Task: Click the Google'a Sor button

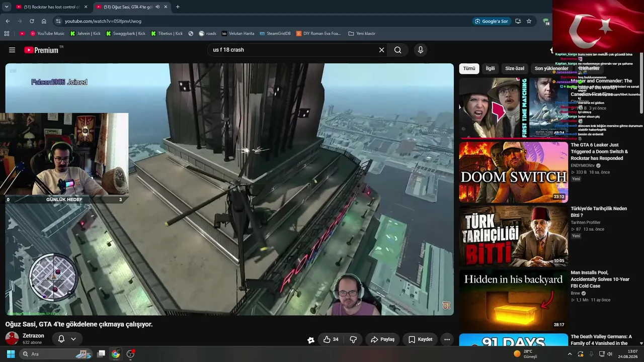Action: pos(491,21)
